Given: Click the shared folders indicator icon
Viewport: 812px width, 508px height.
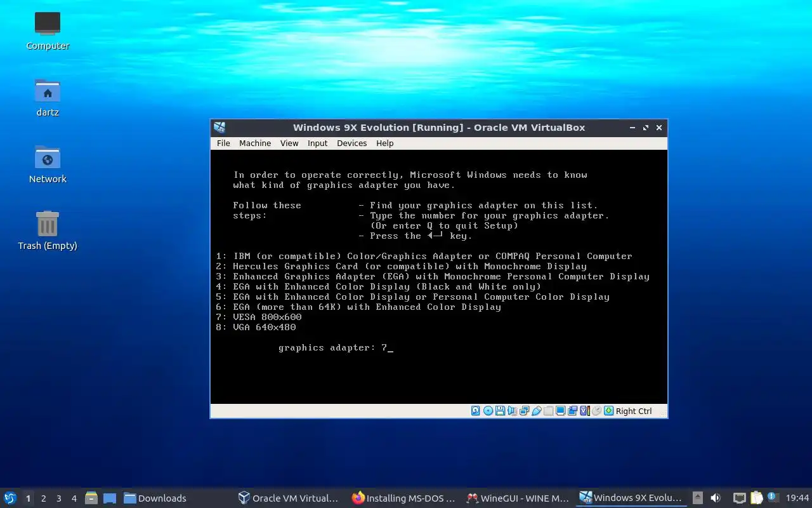Looking at the screenshot, I should click(x=549, y=411).
